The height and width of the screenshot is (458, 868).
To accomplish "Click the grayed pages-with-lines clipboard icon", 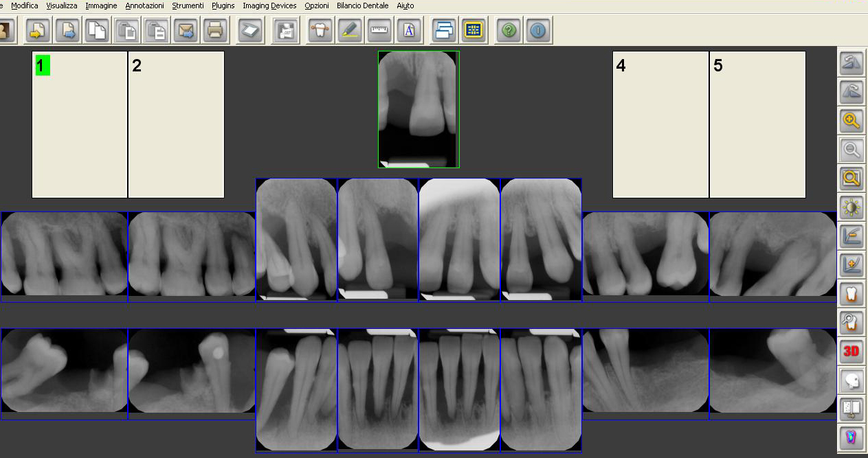I will 157,30.
